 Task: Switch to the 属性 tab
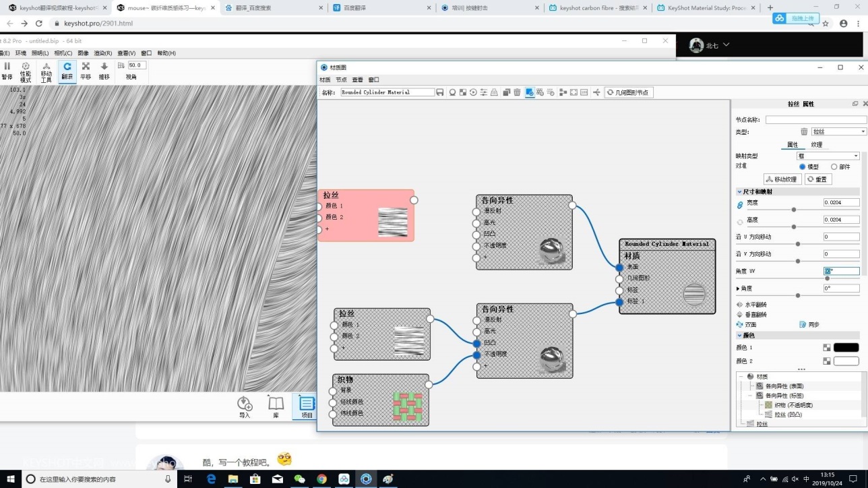[x=793, y=145]
